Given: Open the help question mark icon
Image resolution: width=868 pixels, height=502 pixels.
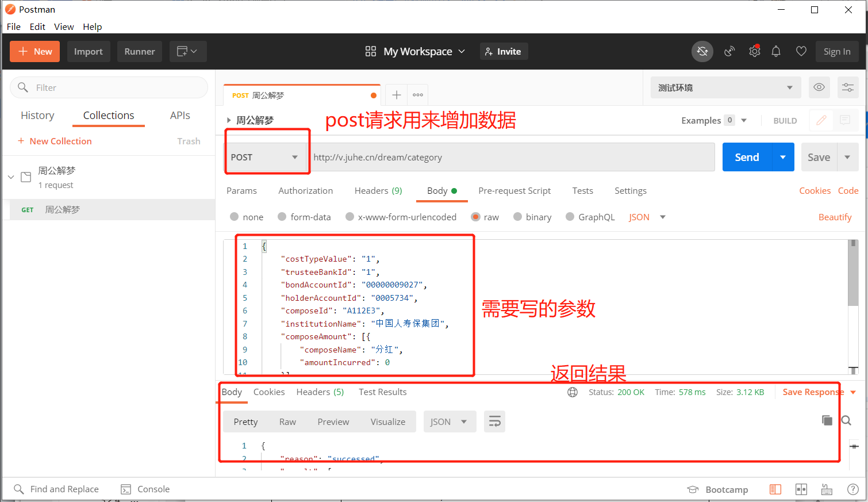Looking at the screenshot, I should pyautogui.click(x=853, y=489).
